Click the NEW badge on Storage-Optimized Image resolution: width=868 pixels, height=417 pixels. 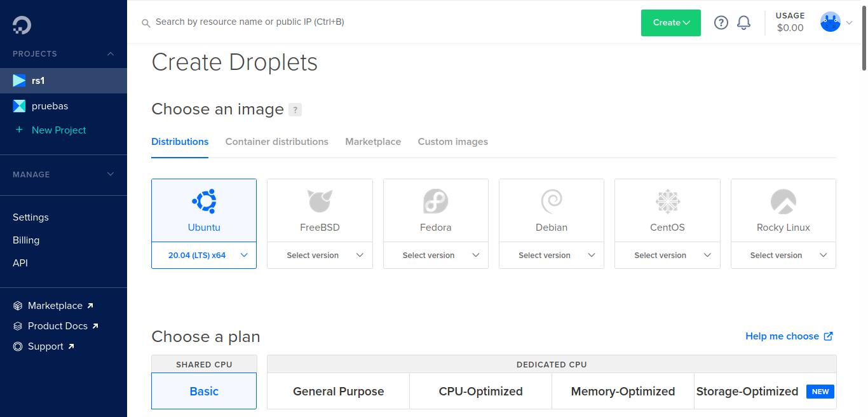coord(820,392)
